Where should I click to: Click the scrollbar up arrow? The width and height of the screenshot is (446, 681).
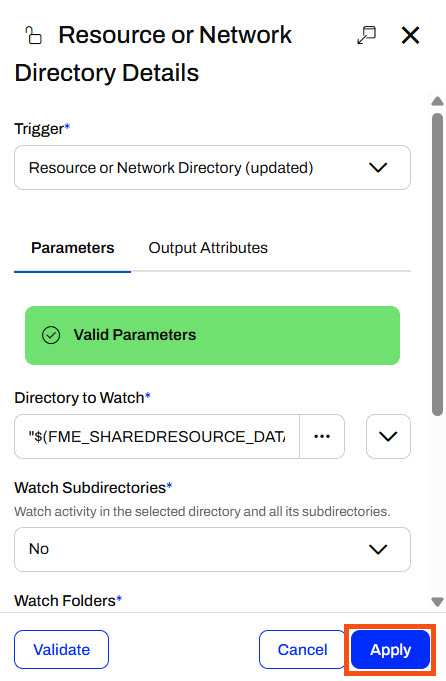(x=437, y=102)
